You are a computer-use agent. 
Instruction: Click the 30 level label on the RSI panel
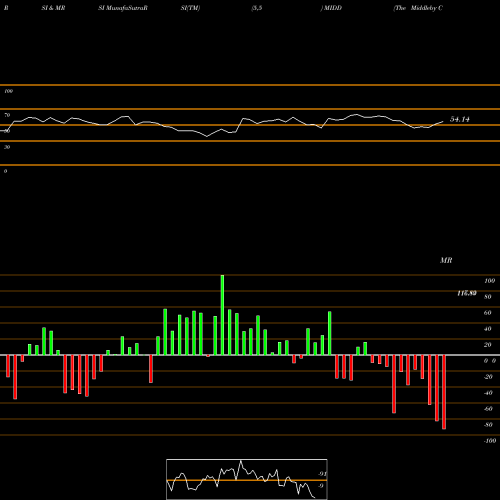pos(7,147)
